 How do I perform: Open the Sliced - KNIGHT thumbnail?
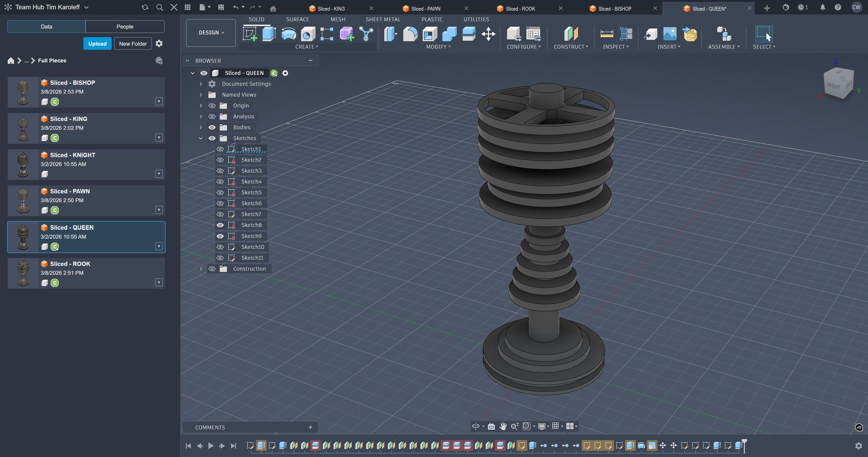[x=23, y=164]
